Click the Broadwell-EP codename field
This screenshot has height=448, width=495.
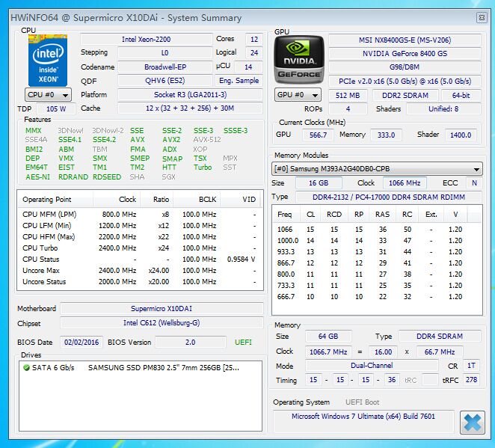point(165,67)
